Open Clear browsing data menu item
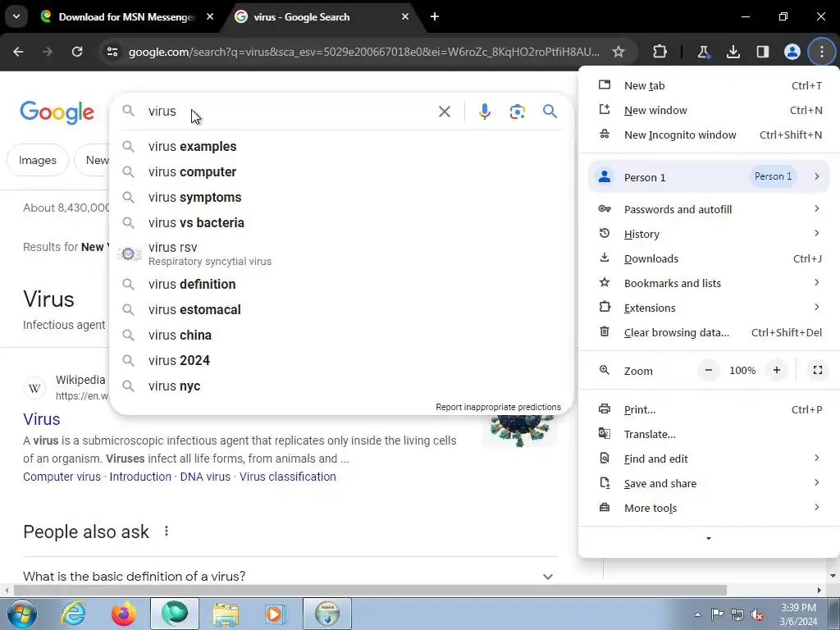The width and height of the screenshot is (840, 630). coord(709,333)
